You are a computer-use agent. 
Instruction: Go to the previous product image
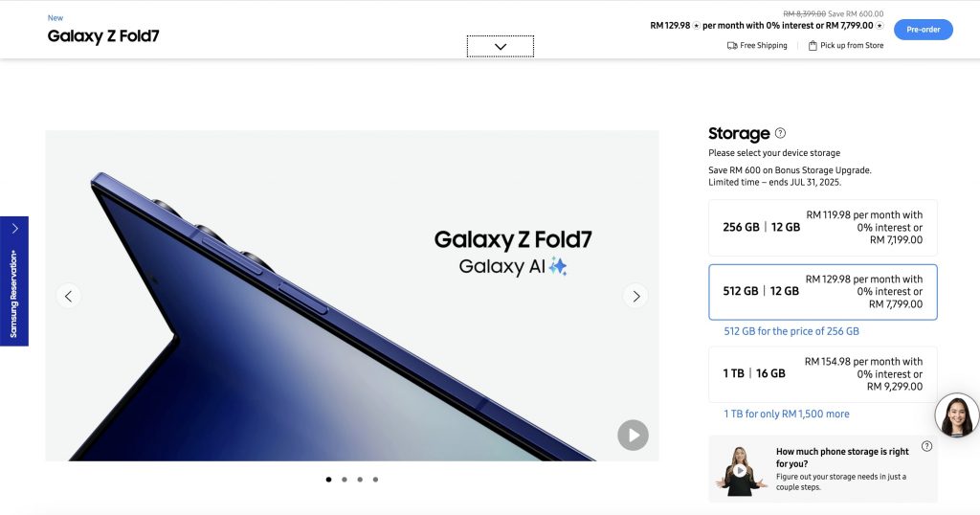coord(69,296)
